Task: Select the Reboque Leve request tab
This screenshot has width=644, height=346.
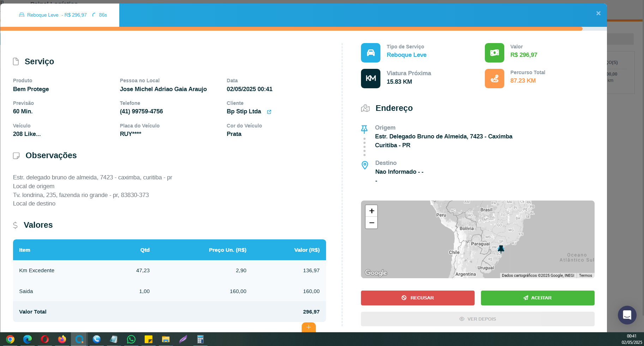Action: pos(60,15)
